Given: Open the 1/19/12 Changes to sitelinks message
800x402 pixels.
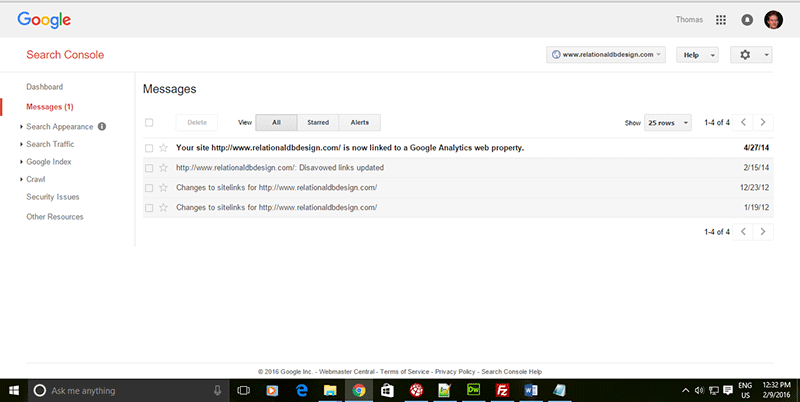Looking at the screenshot, I should point(277,208).
